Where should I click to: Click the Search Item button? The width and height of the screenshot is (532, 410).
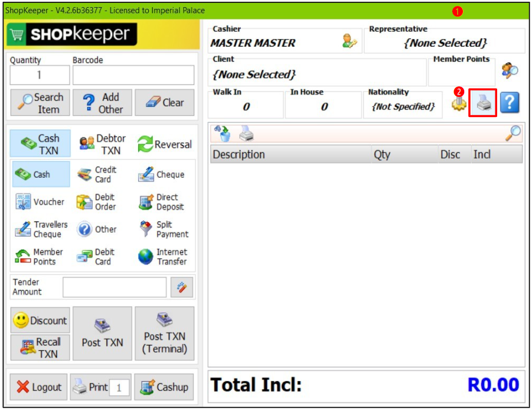[40, 103]
